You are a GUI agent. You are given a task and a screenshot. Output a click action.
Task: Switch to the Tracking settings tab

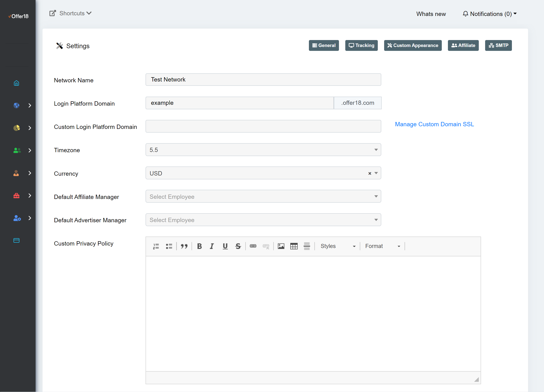[x=361, y=45]
